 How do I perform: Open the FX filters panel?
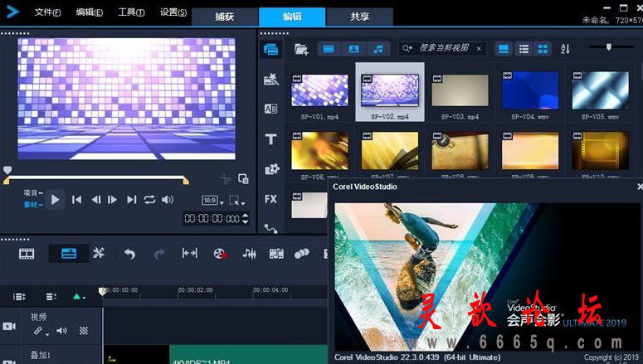[x=270, y=199]
